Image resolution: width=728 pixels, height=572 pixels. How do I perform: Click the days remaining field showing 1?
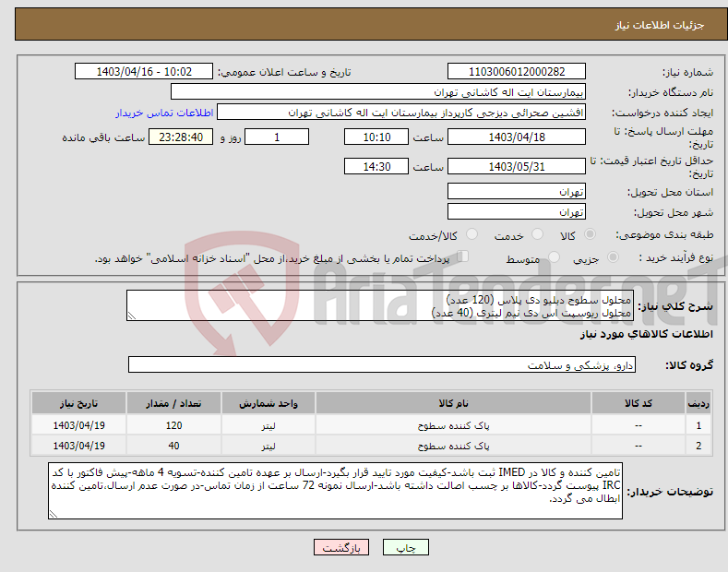(x=277, y=137)
